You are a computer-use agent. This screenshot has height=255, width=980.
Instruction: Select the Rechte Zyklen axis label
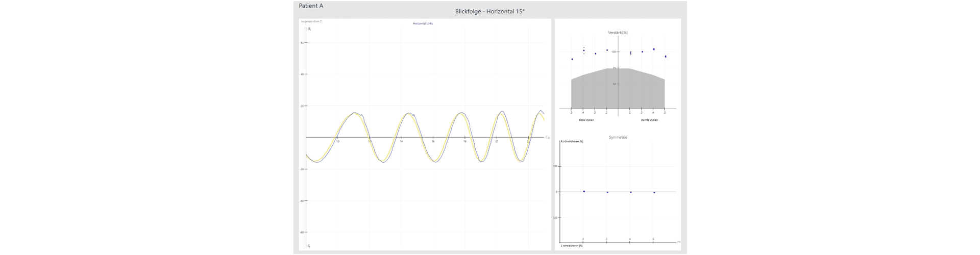coord(649,120)
